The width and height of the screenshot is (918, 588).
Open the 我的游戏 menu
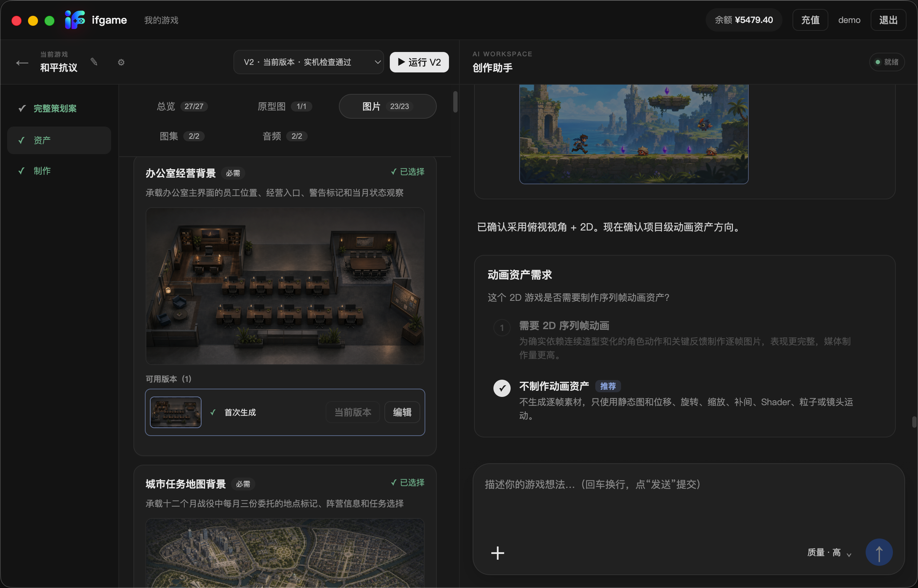pyautogui.click(x=161, y=20)
